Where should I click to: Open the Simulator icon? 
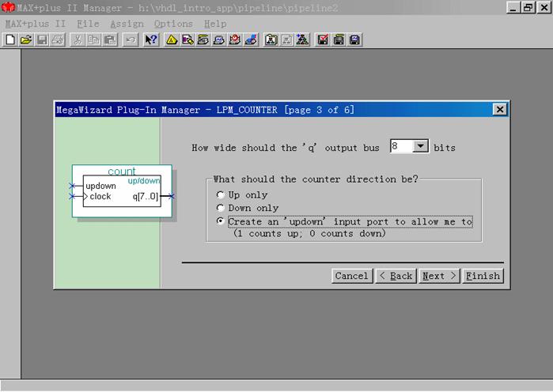(219, 40)
